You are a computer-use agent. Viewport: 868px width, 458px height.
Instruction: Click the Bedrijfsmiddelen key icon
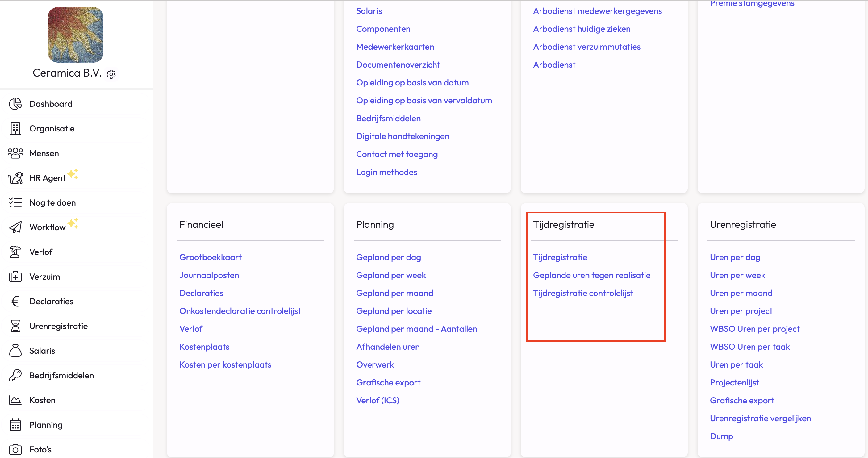click(x=15, y=375)
